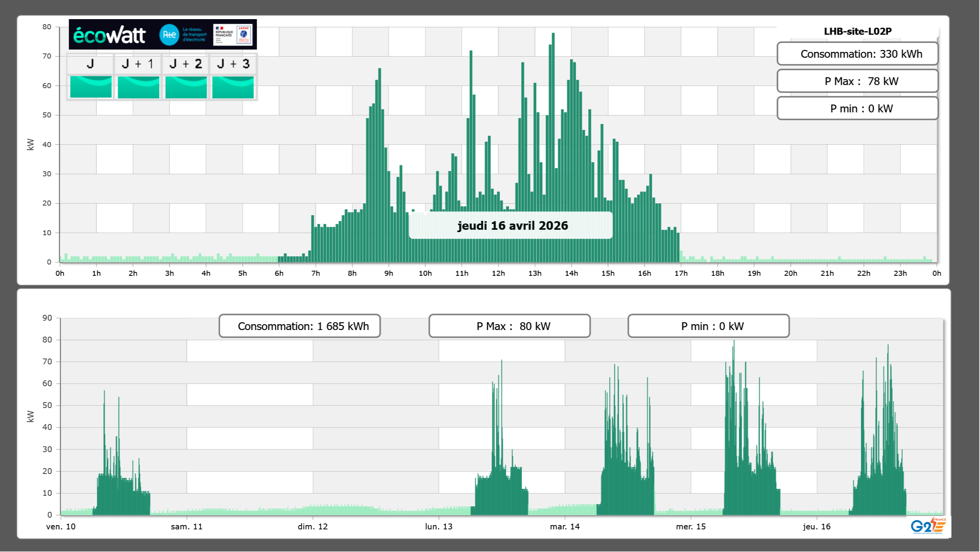Click the J + 1 day tab
The width and height of the screenshot is (980, 552).
tap(138, 64)
